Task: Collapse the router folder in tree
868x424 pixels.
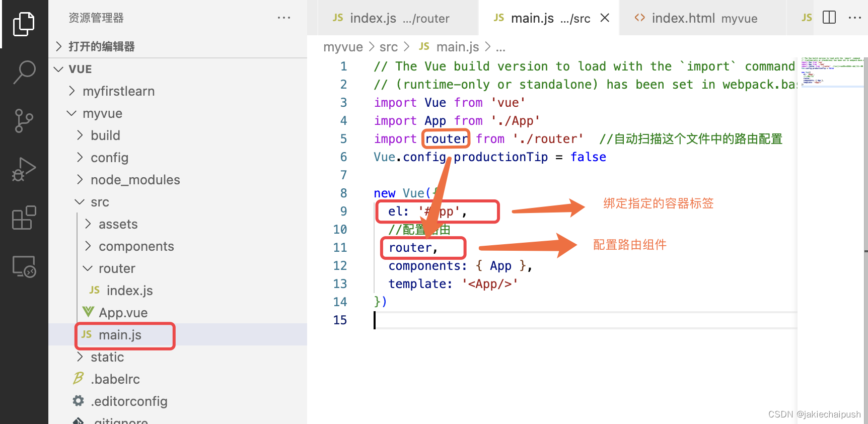Action: click(x=178, y=268)
